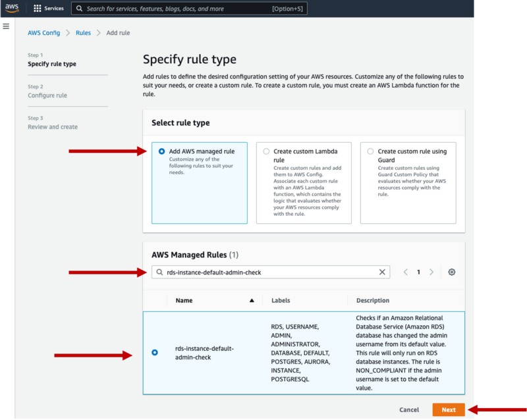This screenshot has height=420, width=527.
Task: Open the AWS Config breadcrumb link
Action: coord(44,33)
